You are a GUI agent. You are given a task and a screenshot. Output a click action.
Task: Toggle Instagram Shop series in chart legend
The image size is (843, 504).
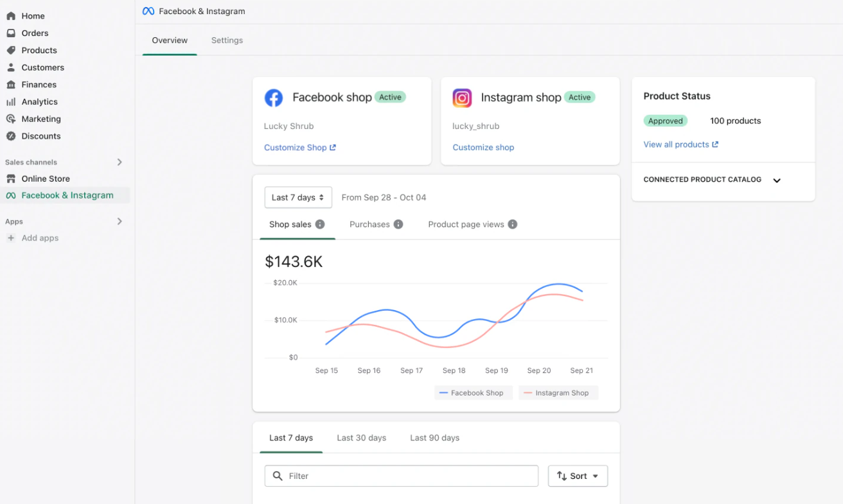(x=558, y=393)
